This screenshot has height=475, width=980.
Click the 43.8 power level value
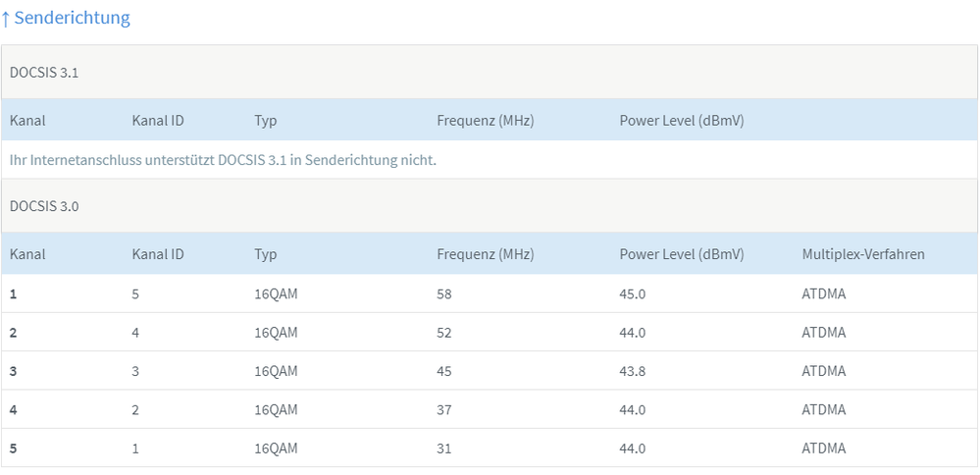point(633,371)
